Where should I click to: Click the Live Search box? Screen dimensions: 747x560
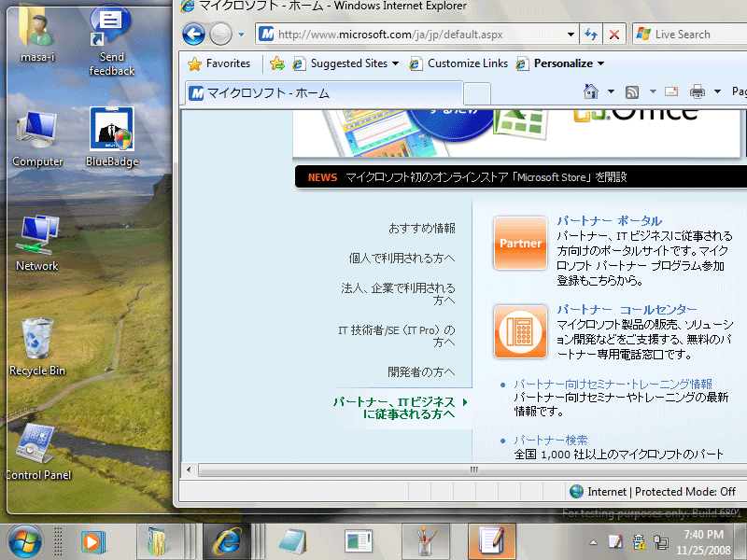(691, 35)
